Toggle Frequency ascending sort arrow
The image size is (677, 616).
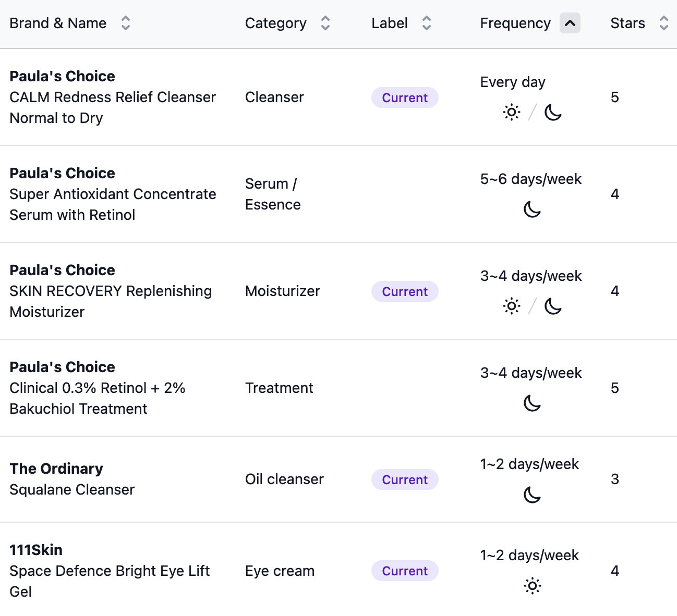point(570,23)
